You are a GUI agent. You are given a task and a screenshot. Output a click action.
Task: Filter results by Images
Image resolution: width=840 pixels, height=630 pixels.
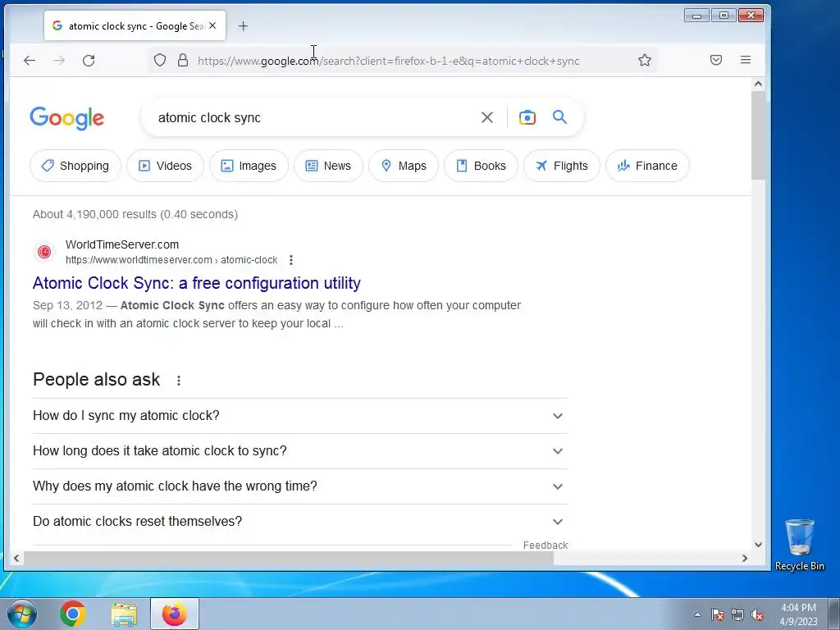pyautogui.click(x=249, y=166)
